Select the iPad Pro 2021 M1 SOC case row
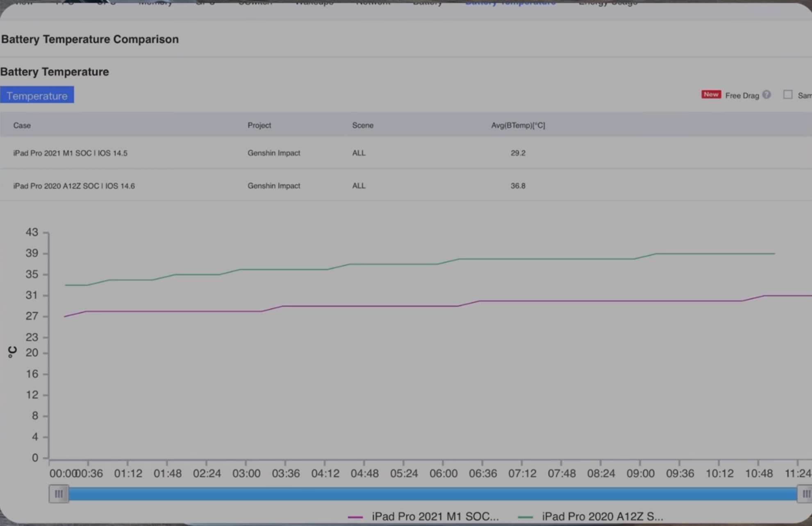 coord(70,153)
